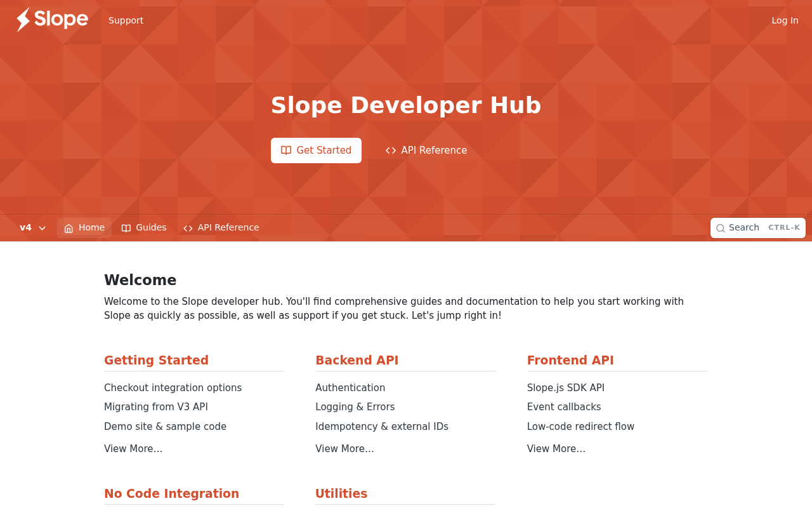Open the Support link in the header
This screenshot has width=812, height=508.
(x=126, y=20)
